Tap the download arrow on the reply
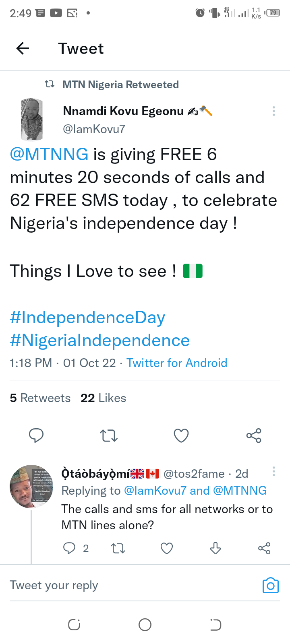 click(x=215, y=548)
